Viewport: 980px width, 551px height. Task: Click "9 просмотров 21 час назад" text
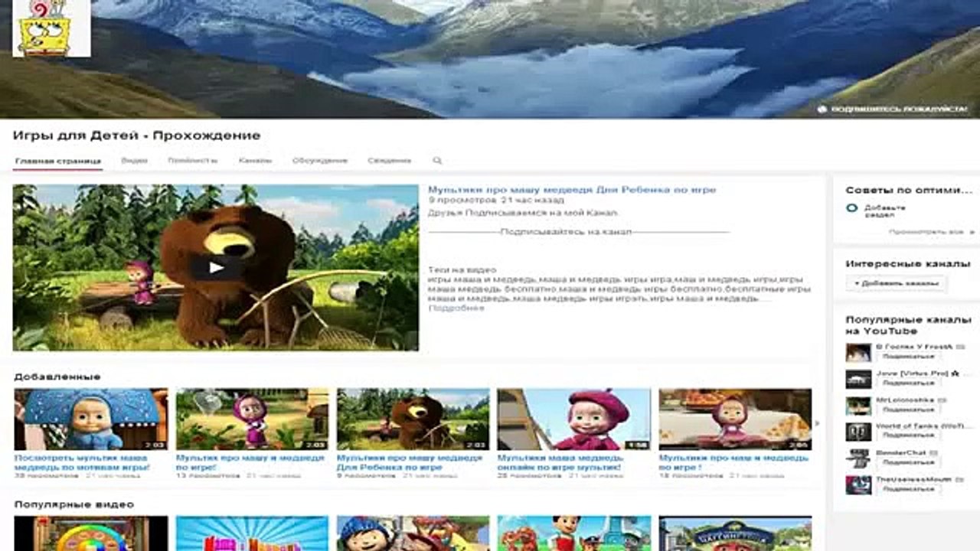click(x=496, y=201)
